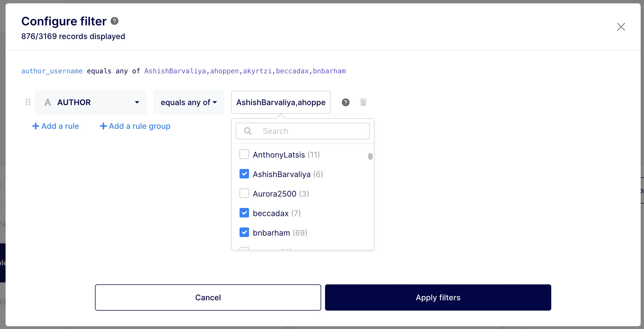Click the magnifying glass in the search box

click(248, 131)
